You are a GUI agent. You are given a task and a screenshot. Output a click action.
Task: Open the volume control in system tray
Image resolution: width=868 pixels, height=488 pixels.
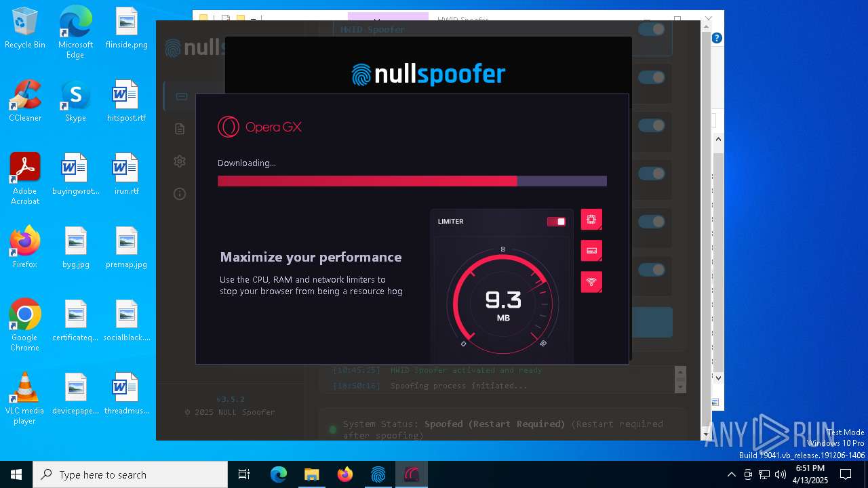[781, 474]
